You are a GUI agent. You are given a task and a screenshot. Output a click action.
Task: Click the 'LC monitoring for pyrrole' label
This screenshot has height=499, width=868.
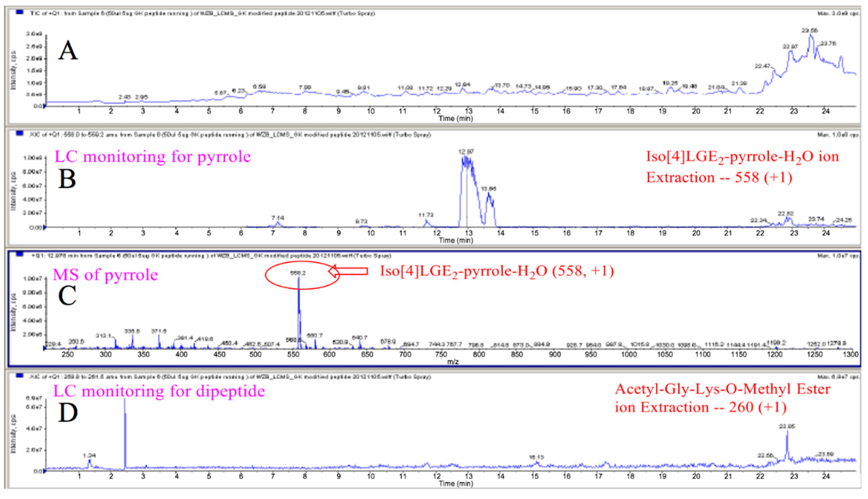(x=152, y=157)
